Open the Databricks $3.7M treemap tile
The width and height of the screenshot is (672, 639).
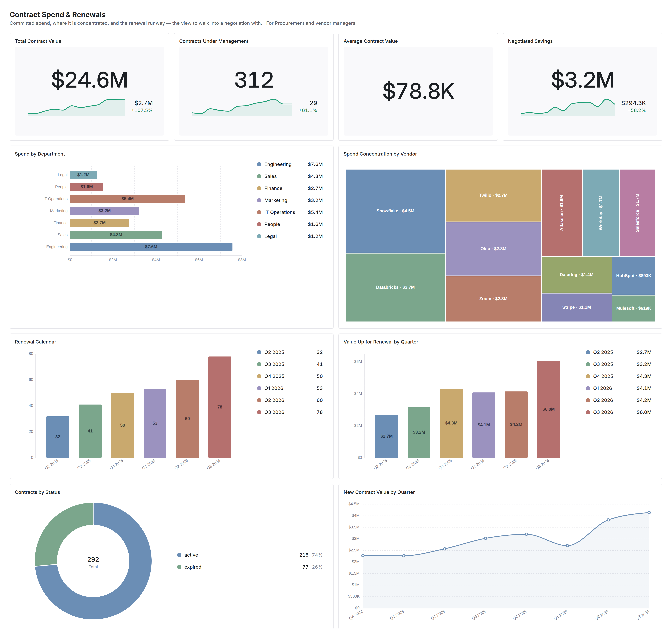[x=395, y=287]
